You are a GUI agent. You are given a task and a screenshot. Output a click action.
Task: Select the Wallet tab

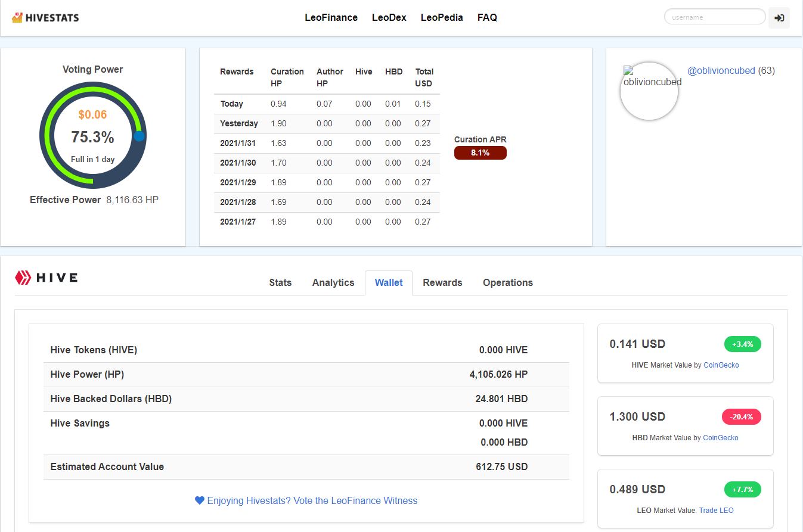(389, 282)
